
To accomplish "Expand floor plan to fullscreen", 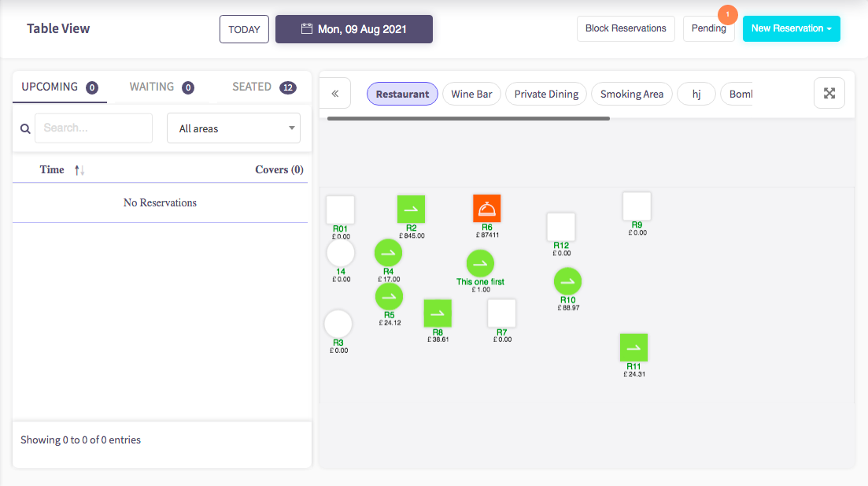I will tap(829, 93).
